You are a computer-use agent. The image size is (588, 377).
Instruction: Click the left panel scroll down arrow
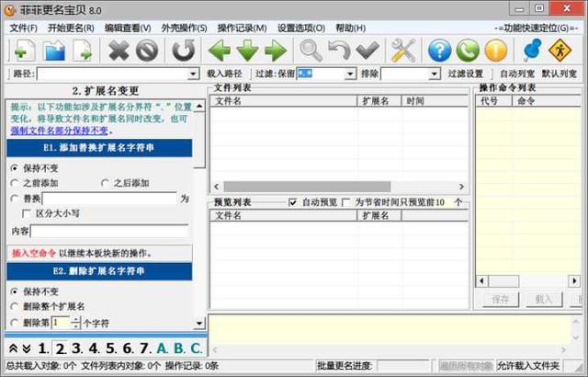click(199, 324)
